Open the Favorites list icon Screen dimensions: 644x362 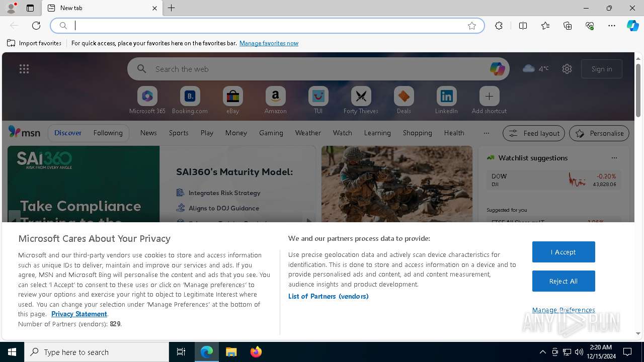[x=545, y=26]
